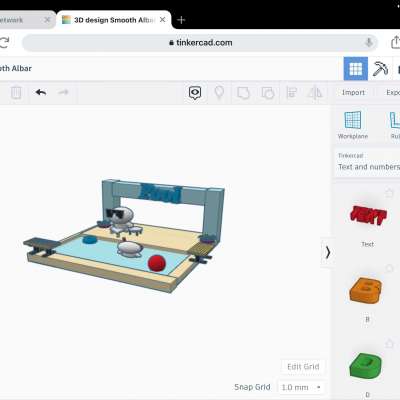400x400 pixels.
Task: Click the mirror objects icon
Action: [315, 93]
